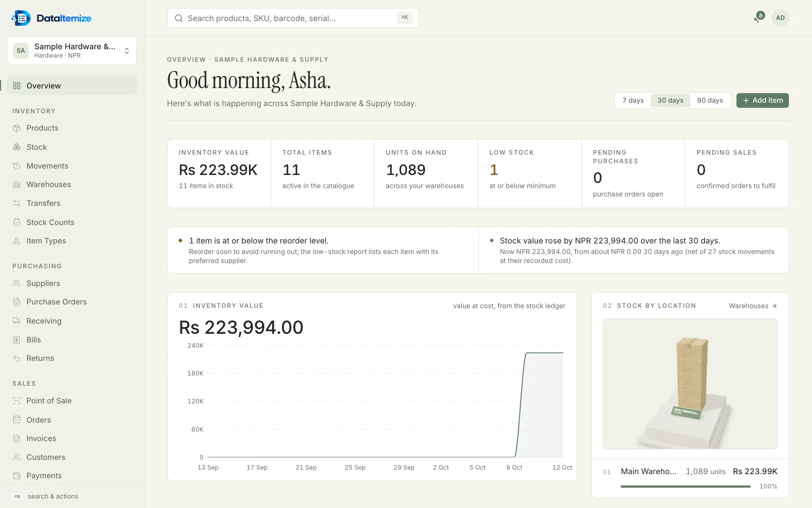Click the Suppliers people icon
812x508 pixels.
(17, 283)
